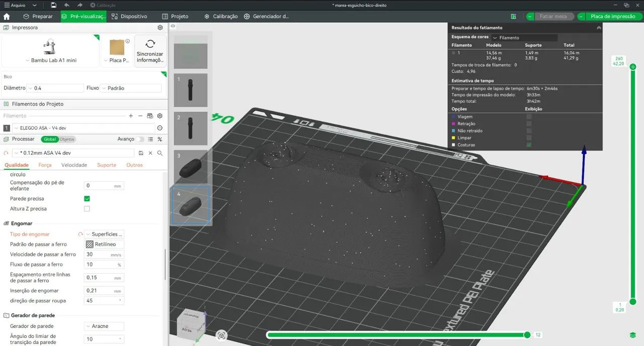Image resolution: width=644 pixels, height=346 pixels.
Task: Undo the last action
Action: click(x=67, y=5)
